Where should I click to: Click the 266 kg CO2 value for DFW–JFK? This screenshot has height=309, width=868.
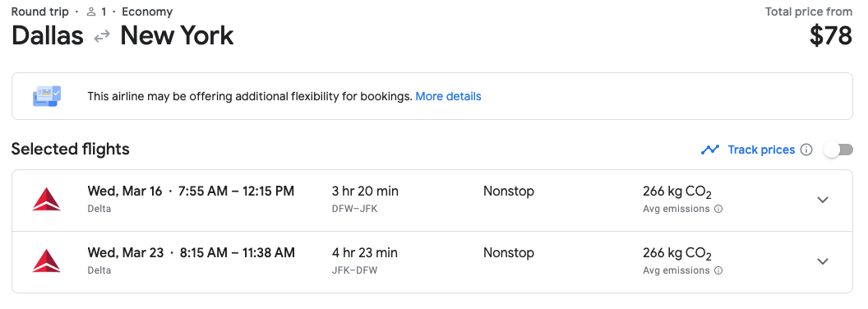[x=677, y=192]
